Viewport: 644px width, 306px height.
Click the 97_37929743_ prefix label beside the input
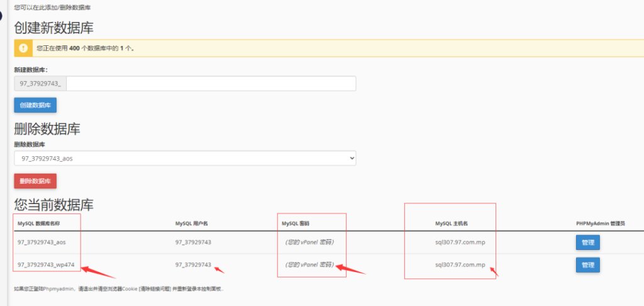point(40,84)
